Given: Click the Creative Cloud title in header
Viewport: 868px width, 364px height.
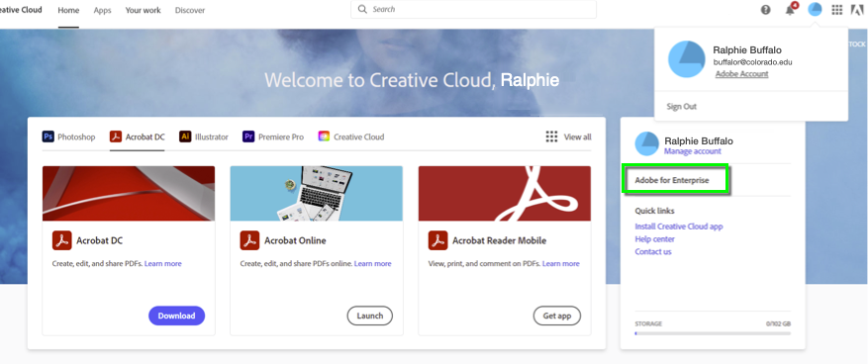Looking at the screenshot, I should 21,10.
